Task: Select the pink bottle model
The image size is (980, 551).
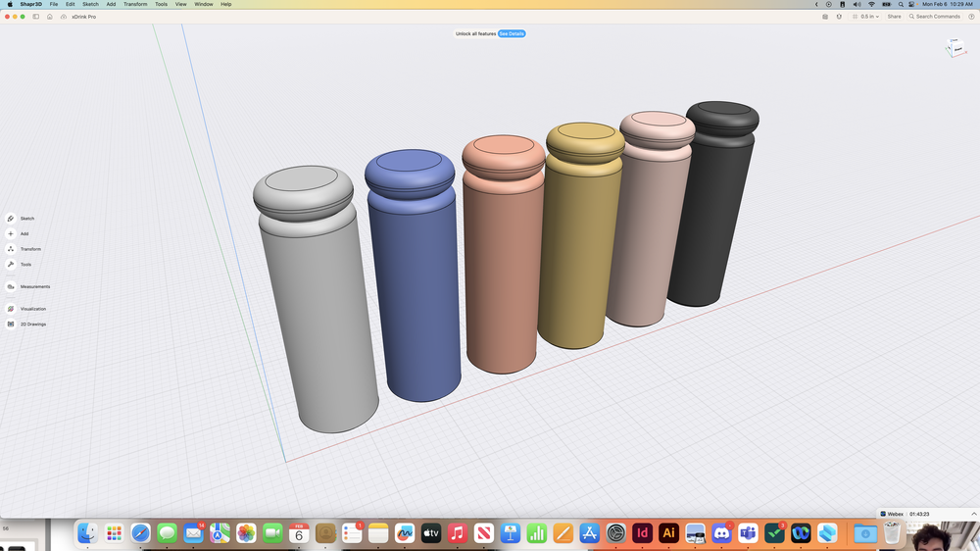Action: (647, 231)
